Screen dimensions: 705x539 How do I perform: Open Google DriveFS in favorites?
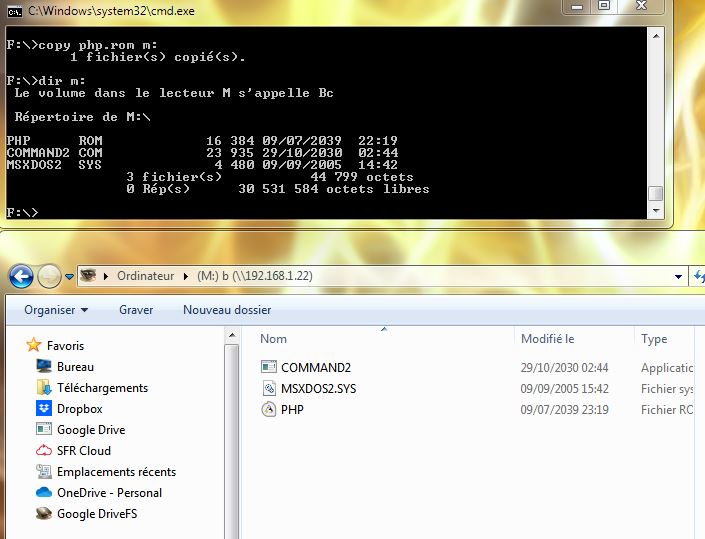[97, 514]
